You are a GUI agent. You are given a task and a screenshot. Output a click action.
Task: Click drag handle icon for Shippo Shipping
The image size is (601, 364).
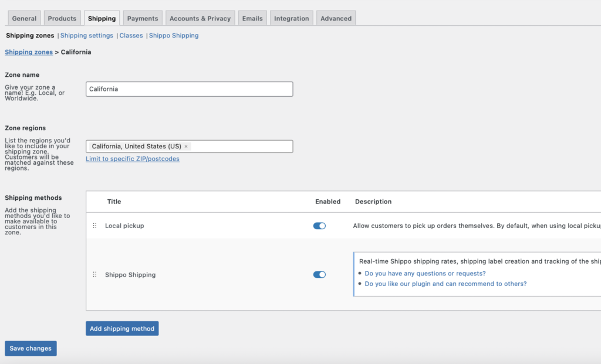point(94,274)
